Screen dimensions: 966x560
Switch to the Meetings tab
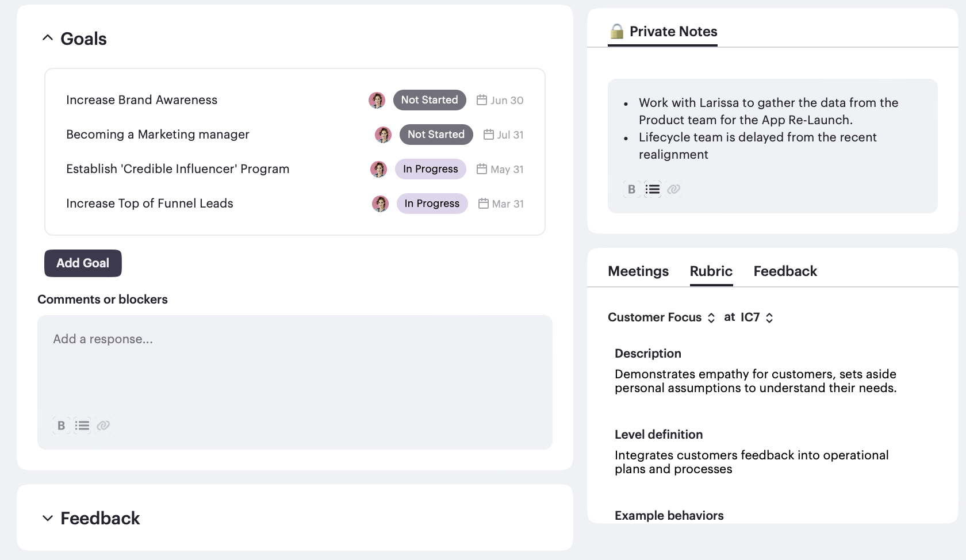click(x=638, y=271)
